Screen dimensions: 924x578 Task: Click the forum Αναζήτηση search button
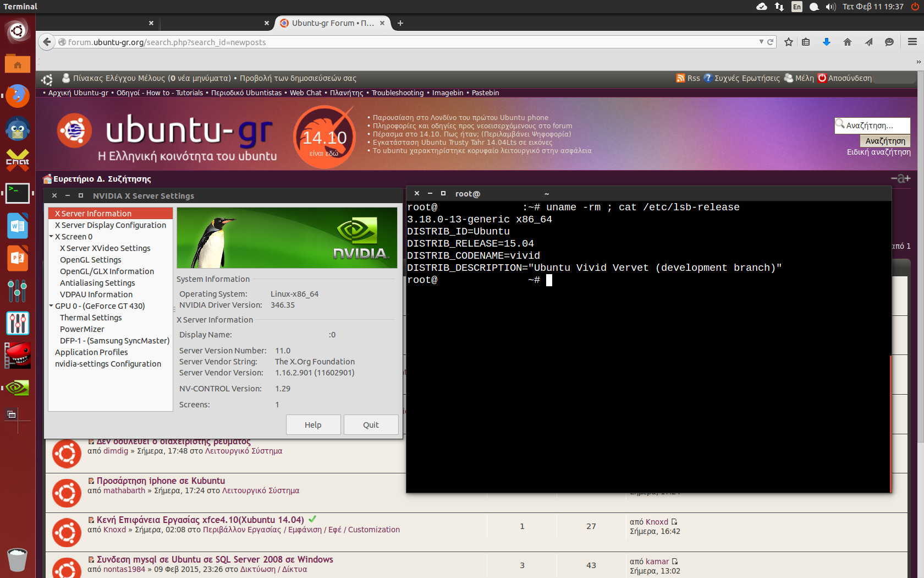(x=885, y=141)
